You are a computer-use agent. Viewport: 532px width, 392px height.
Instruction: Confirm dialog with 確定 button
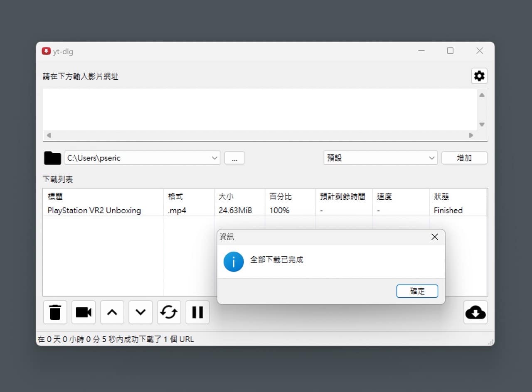[x=417, y=291]
